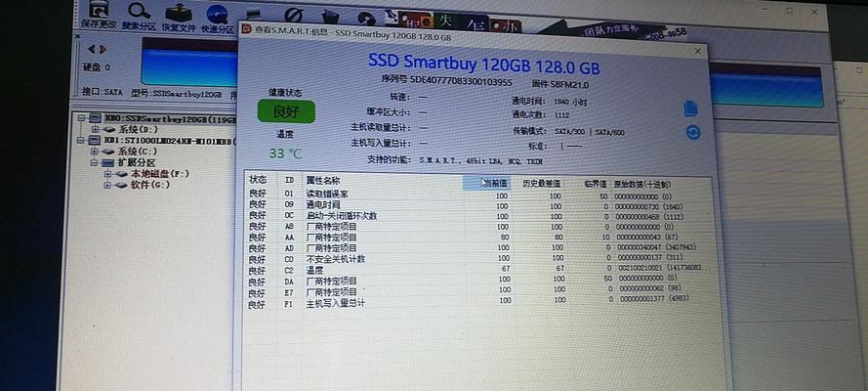Close the S.M.A.R.T. info dialog
Screen dimensions: 868x391
coord(697,51)
